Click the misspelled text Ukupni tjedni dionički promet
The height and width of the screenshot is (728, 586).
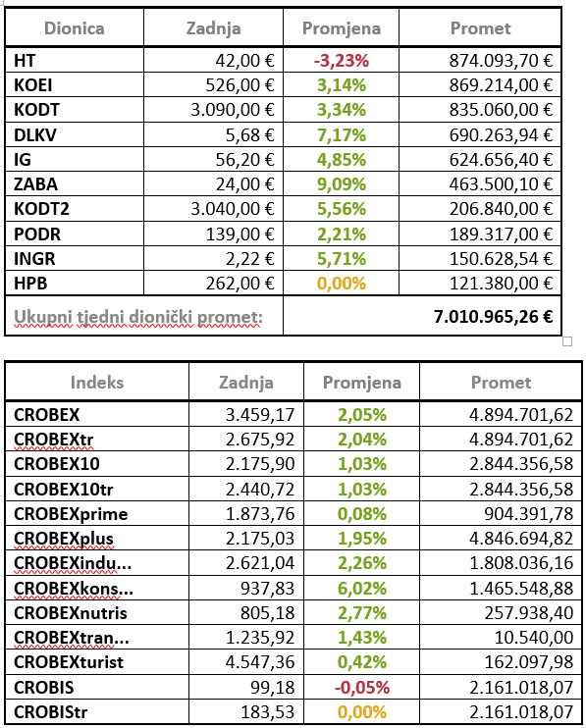pyautogui.click(x=138, y=317)
